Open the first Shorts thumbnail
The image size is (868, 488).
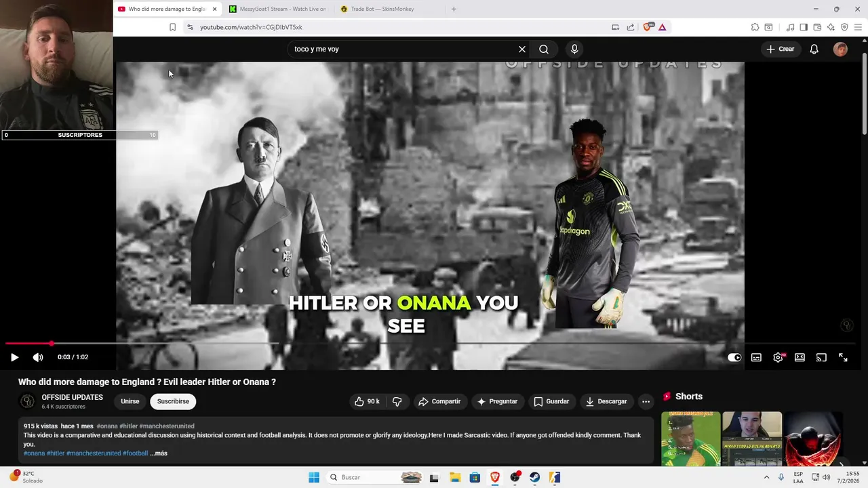click(691, 439)
